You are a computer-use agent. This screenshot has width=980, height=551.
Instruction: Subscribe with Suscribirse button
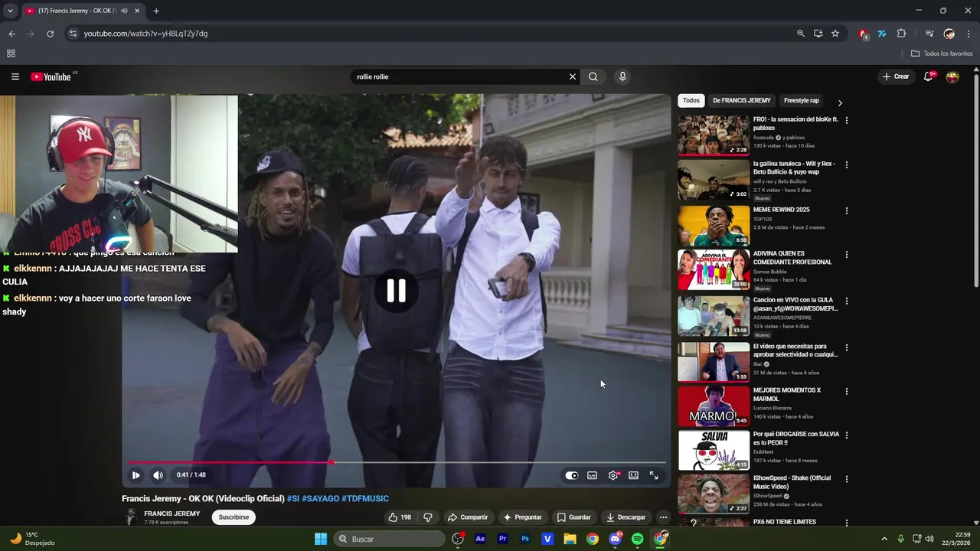coord(234,517)
